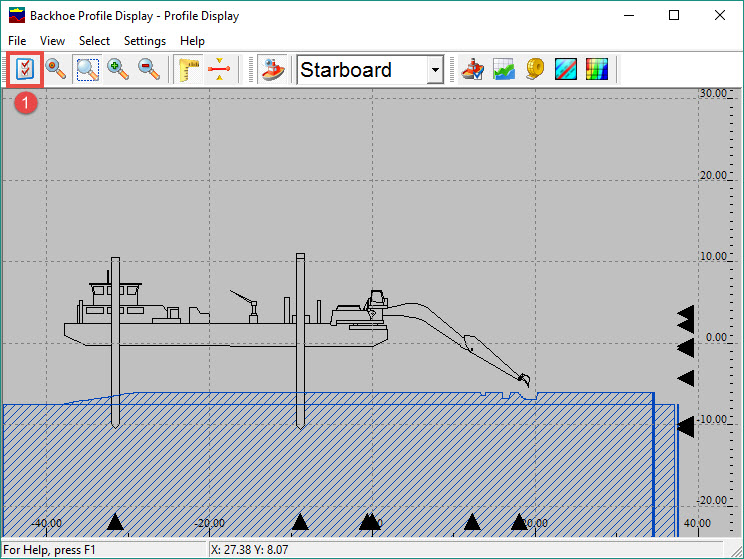Open the Help menu

(192, 41)
